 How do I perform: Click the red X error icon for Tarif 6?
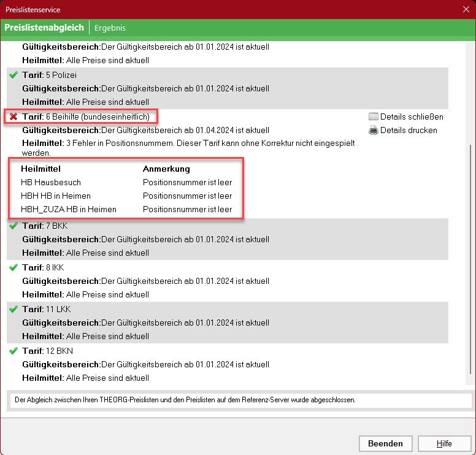pyautogui.click(x=13, y=117)
